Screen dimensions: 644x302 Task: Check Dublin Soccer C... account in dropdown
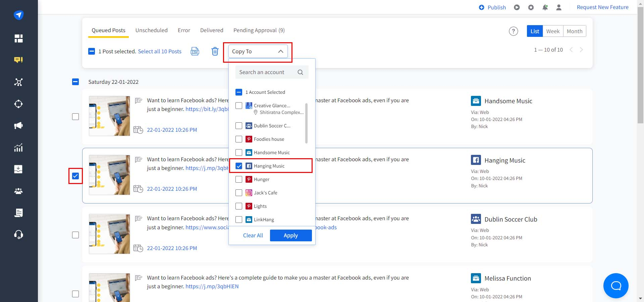[x=239, y=126]
